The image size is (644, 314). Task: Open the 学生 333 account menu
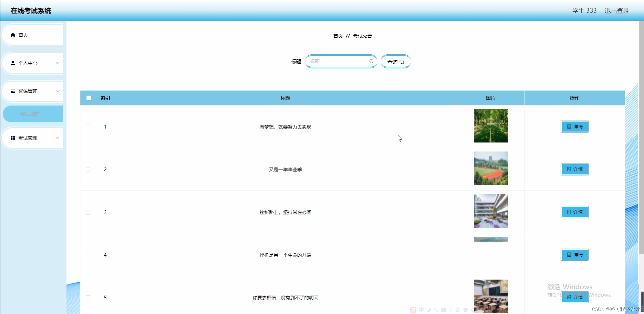coord(584,10)
